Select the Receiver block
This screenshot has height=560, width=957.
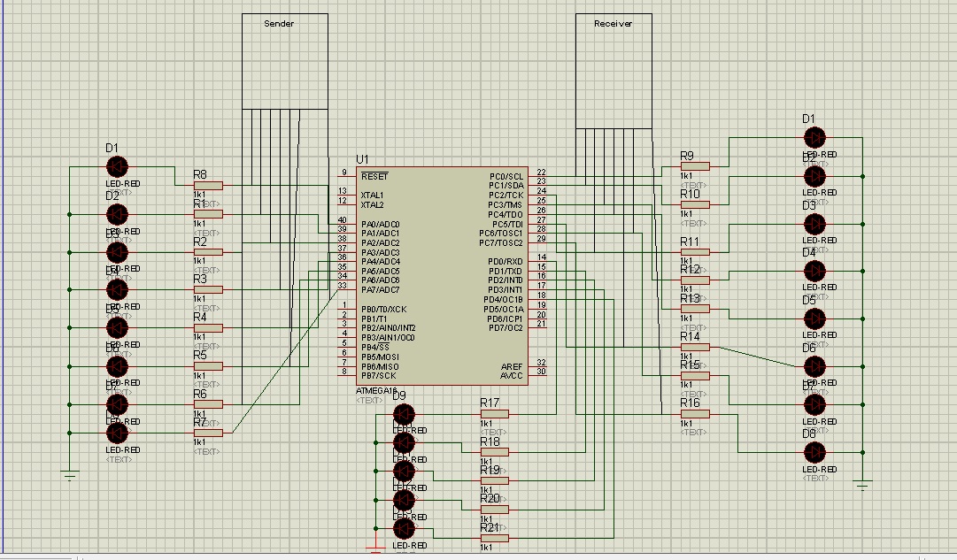(614, 71)
